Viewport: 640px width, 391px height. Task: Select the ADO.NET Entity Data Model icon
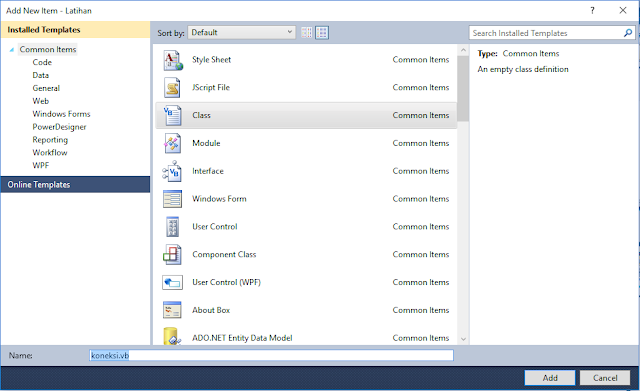(x=172, y=337)
